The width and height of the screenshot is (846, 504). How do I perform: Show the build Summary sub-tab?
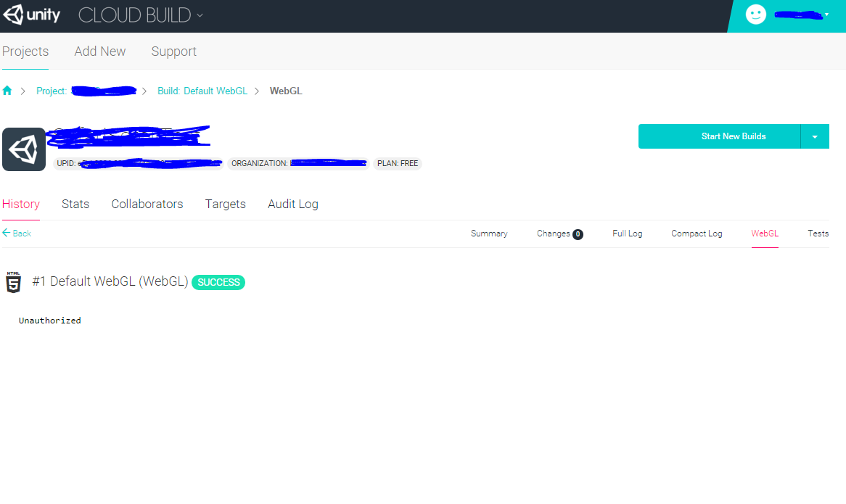pyautogui.click(x=489, y=234)
